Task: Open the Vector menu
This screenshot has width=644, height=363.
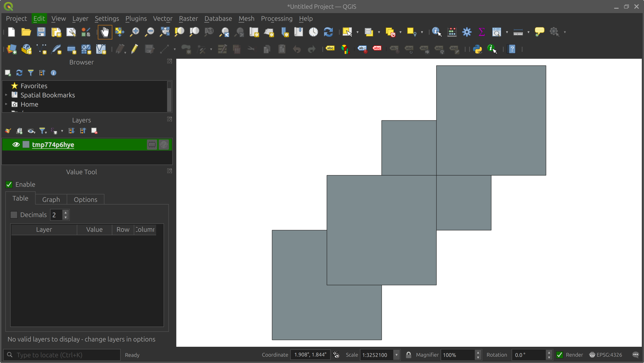Action: coord(162,18)
